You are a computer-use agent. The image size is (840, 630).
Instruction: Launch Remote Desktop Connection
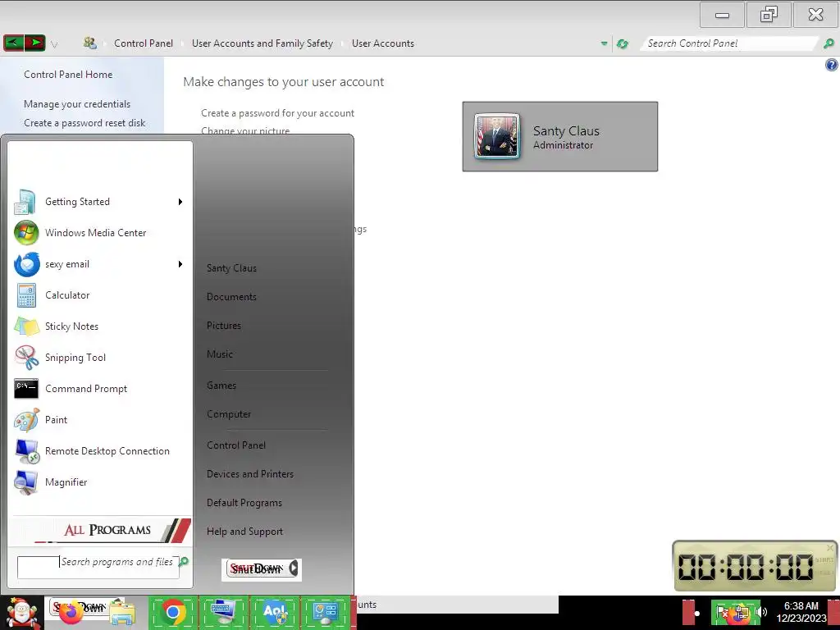tap(99, 451)
